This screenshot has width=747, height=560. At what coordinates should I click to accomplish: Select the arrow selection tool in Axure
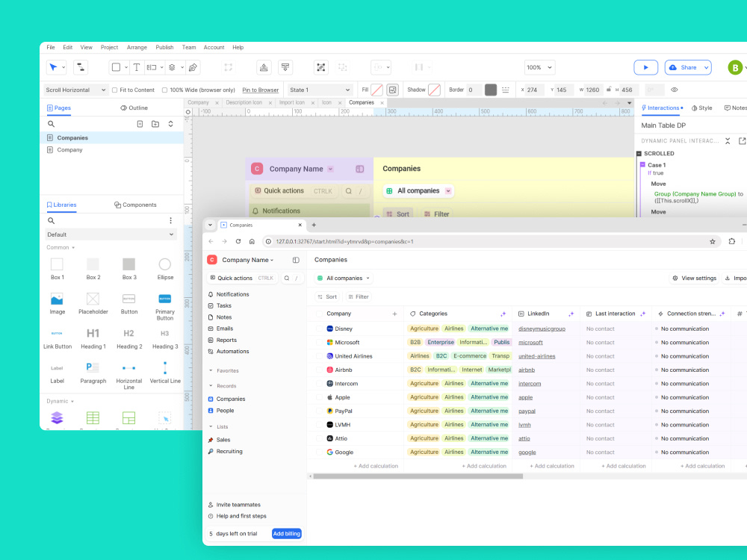(x=53, y=67)
